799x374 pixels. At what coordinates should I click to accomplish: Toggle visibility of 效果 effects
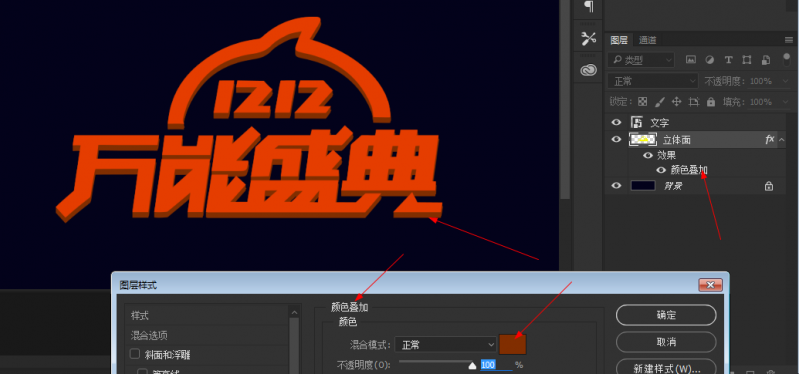coord(648,155)
